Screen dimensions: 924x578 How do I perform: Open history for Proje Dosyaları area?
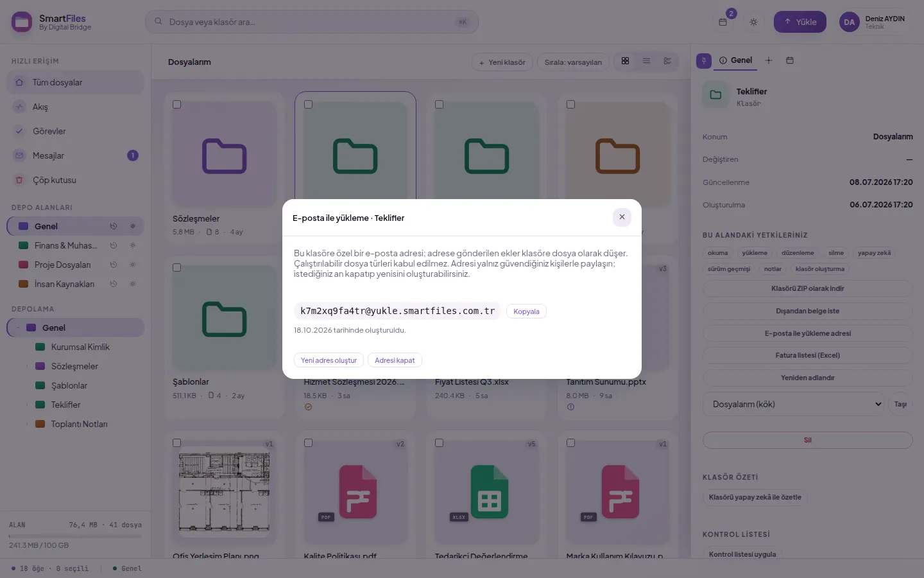pyautogui.click(x=114, y=265)
